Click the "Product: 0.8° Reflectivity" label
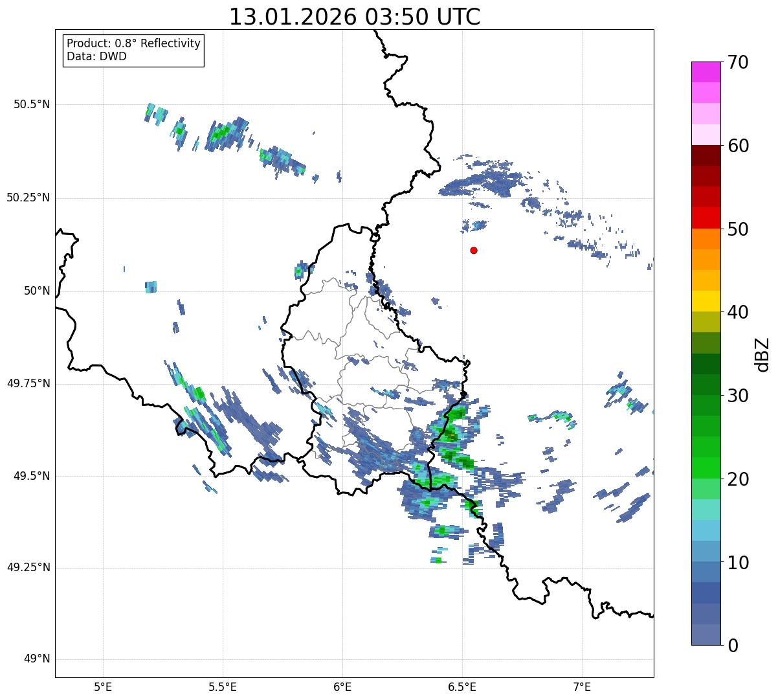778x700 pixels. [x=134, y=43]
